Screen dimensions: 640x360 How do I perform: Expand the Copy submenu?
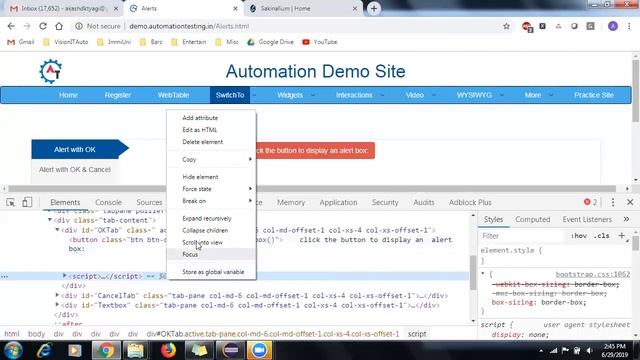pos(211,159)
